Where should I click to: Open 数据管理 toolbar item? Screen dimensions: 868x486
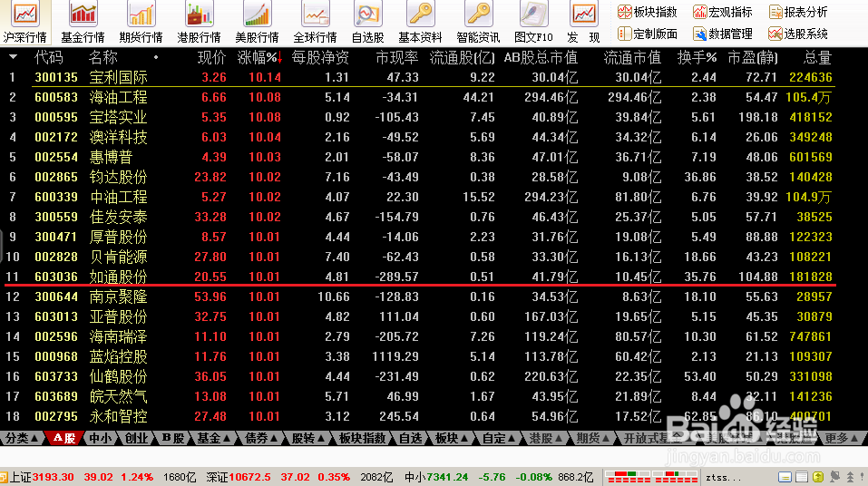(x=723, y=34)
